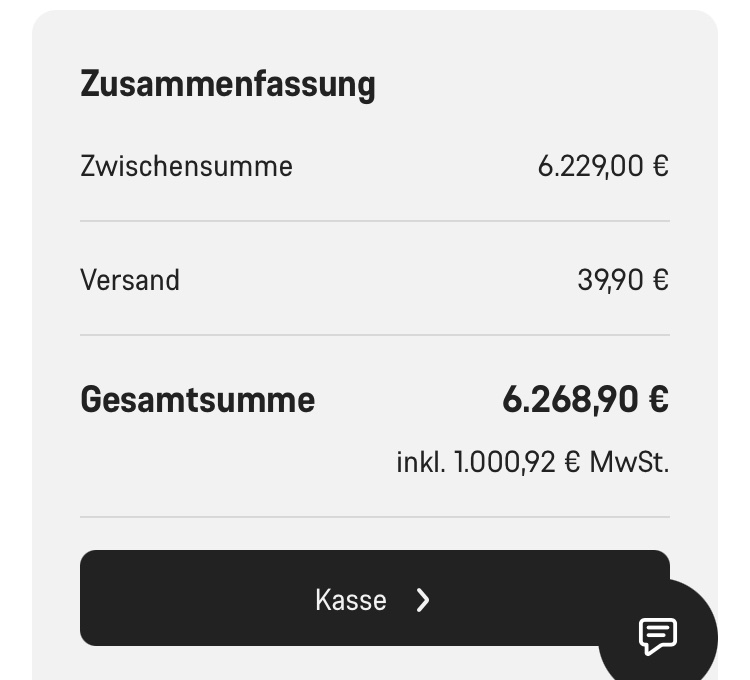Select the Gesamtsumme label
Screen dimensions: 750x680
point(197,400)
